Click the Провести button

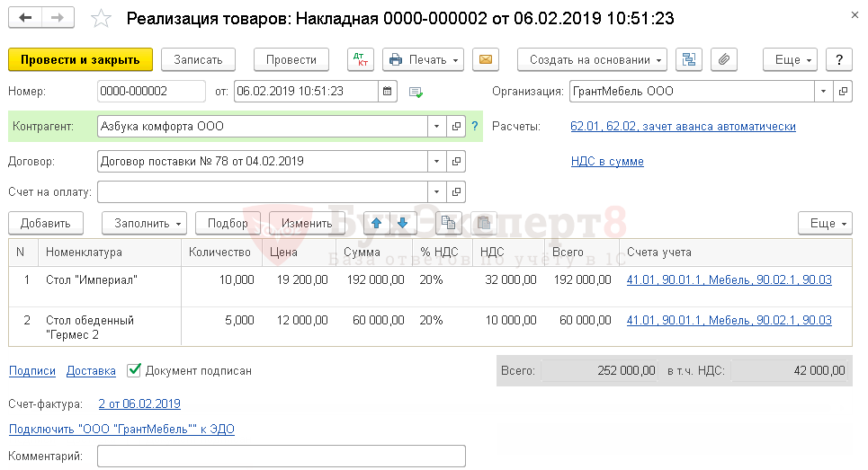(291, 59)
